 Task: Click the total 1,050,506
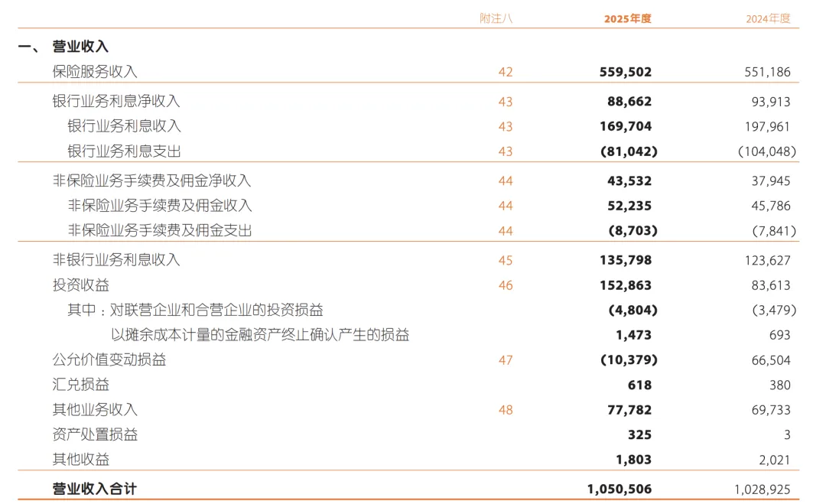click(619, 489)
